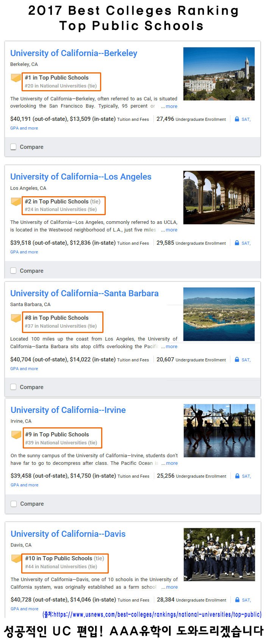Tick the Compare checkbox for UC Los Angeles
Image resolution: width=266 pixels, height=644 pixels.
pyautogui.click(x=13, y=271)
